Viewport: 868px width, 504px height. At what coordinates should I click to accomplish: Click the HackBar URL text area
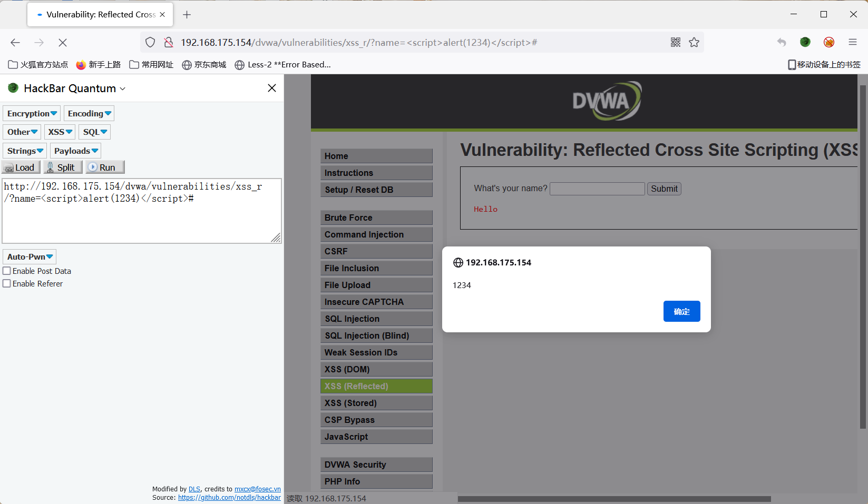(x=142, y=211)
